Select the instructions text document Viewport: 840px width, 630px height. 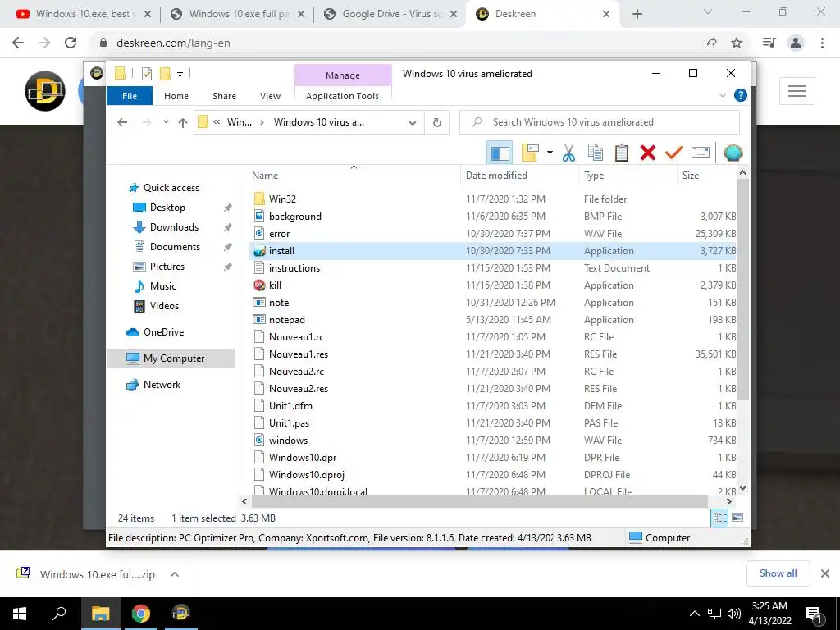[x=294, y=268]
